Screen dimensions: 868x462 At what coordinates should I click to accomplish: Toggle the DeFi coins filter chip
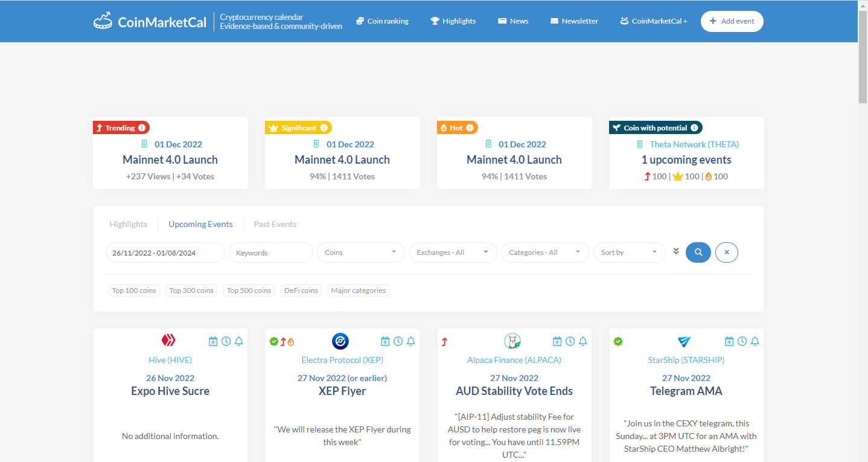[x=301, y=290]
